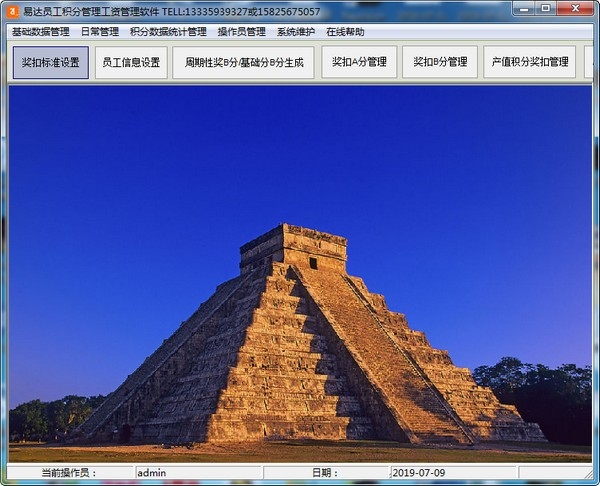Open the 积分数据统计管理 menu
The image size is (600, 486).
(x=168, y=32)
